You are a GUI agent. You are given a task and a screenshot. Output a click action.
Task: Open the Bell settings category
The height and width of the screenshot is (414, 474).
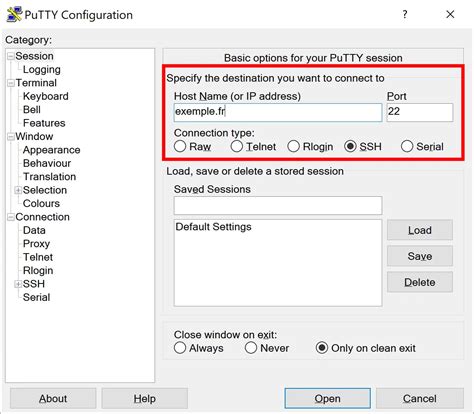(x=32, y=109)
